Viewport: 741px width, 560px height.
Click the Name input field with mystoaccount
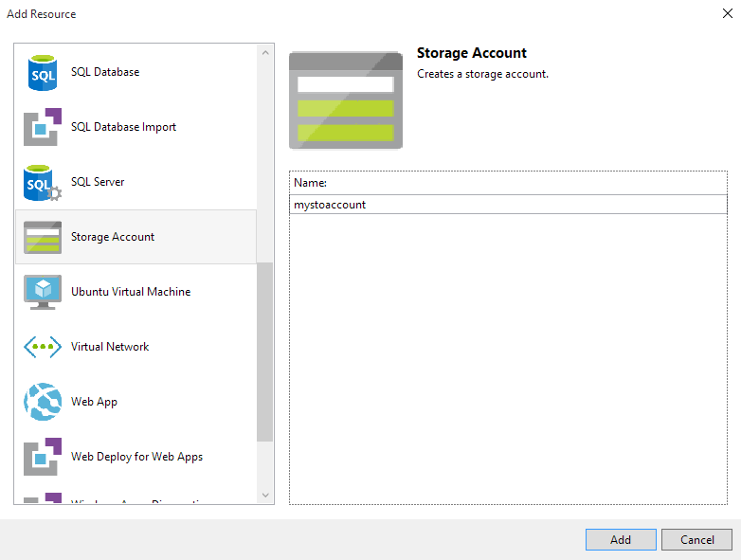click(508, 205)
